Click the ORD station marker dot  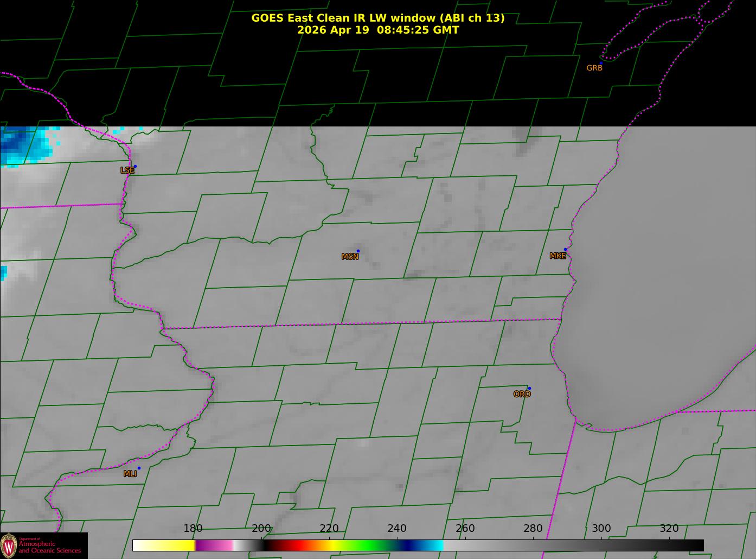pos(529,388)
